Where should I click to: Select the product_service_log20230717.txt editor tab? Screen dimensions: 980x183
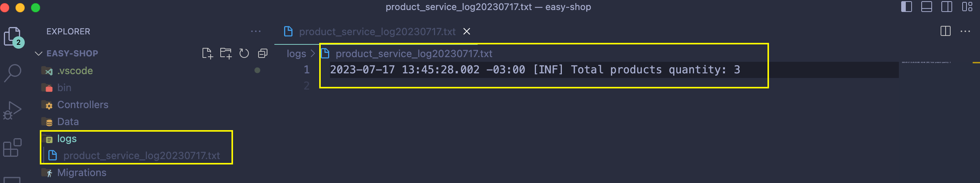377,32
